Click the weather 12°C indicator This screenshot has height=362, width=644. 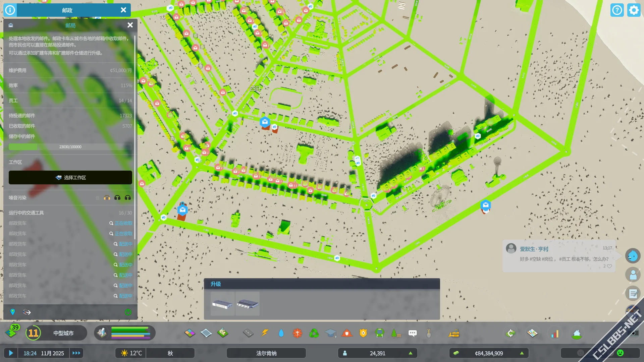[x=131, y=353]
